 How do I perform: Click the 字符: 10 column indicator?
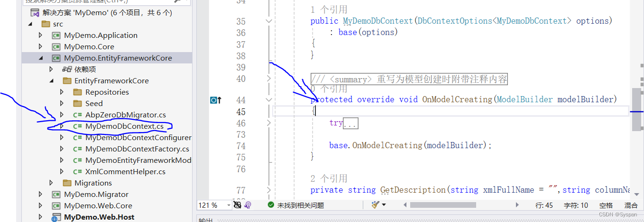pyautogui.click(x=576, y=205)
